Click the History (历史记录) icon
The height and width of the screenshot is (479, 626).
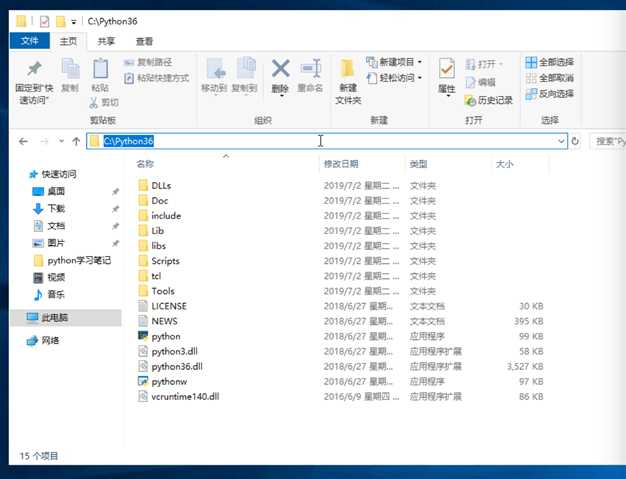tap(470, 100)
